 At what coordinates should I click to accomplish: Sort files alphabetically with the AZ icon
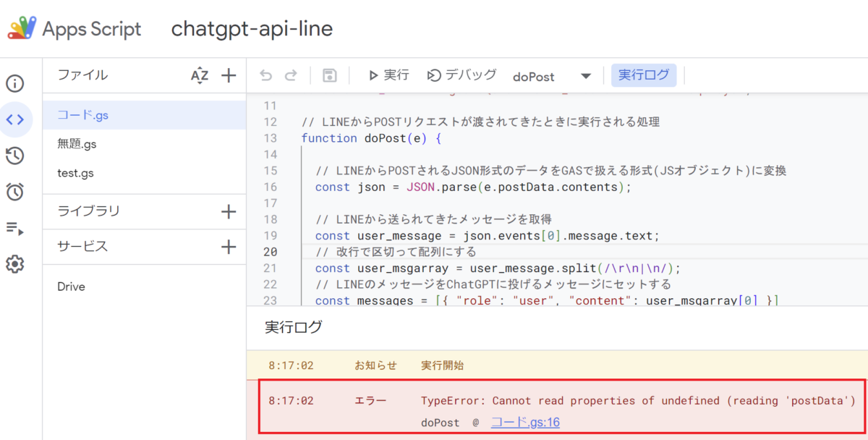200,75
